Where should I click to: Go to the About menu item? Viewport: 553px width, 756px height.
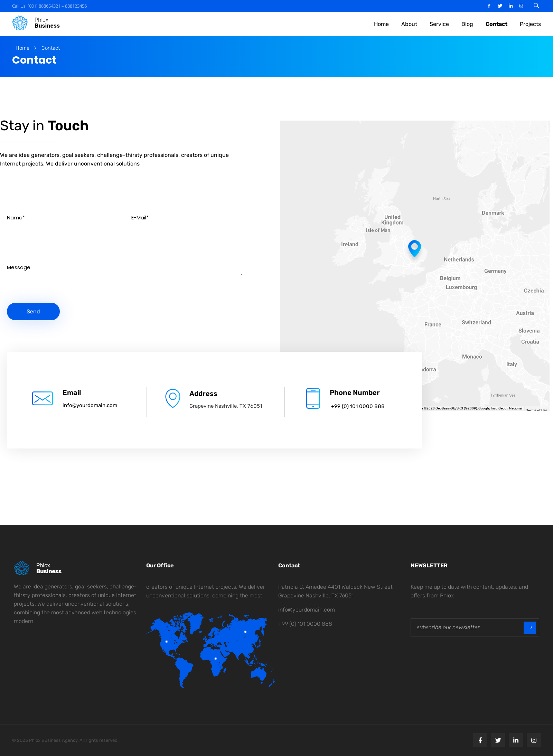pos(409,24)
